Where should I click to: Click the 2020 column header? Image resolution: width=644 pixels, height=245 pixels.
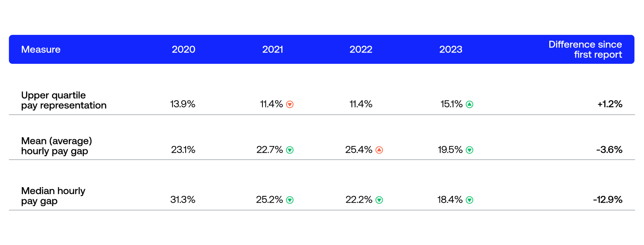(x=184, y=50)
